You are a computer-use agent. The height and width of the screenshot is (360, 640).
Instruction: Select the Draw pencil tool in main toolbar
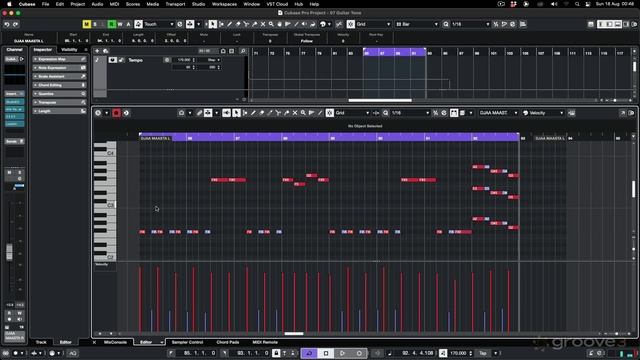229,24
